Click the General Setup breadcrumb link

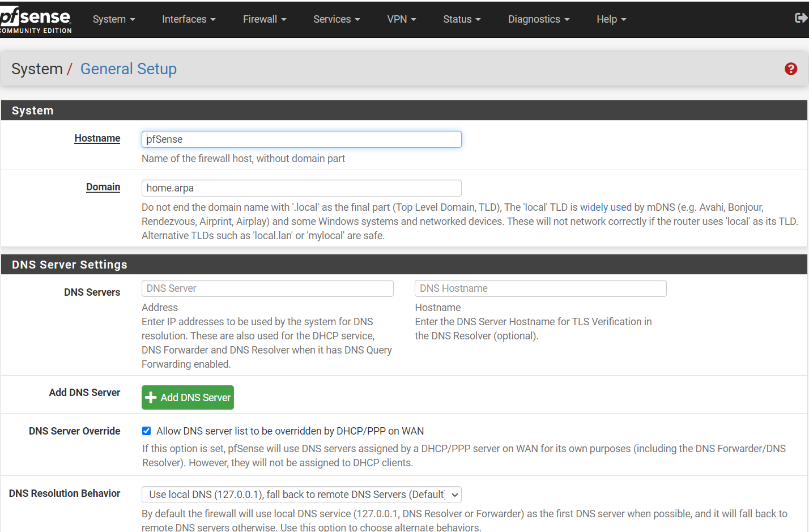click(129, 69)
